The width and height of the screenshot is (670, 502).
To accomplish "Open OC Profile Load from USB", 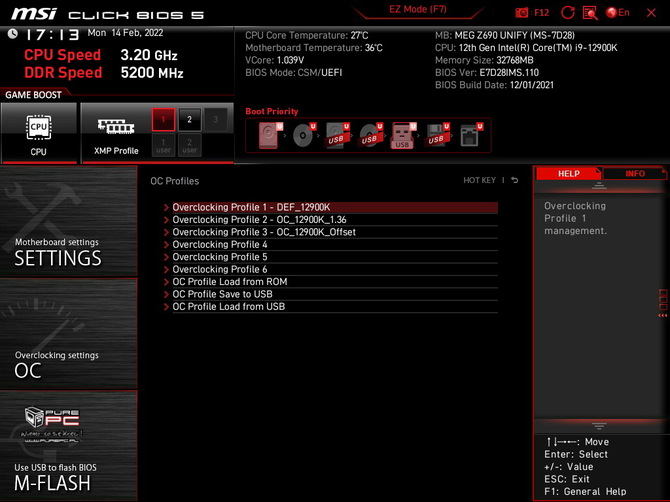I will point(335,306).
